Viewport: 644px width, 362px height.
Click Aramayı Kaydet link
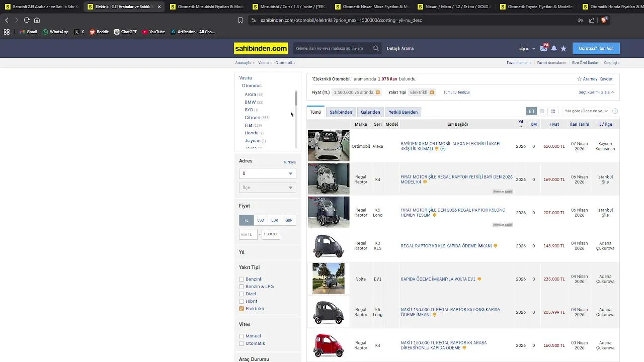[x=595, y=79]
